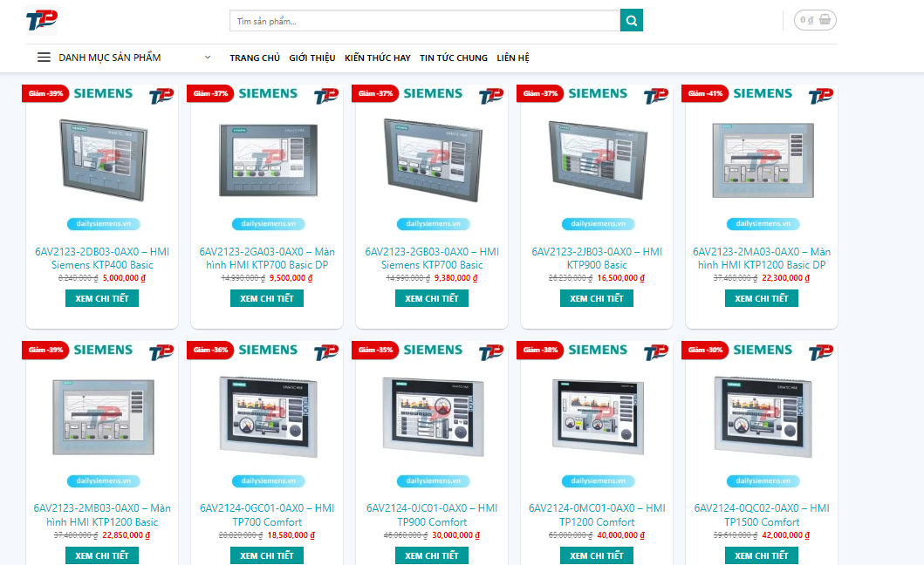
Task: Click the TP1500 Comfort product image
Action: (763, 417)
